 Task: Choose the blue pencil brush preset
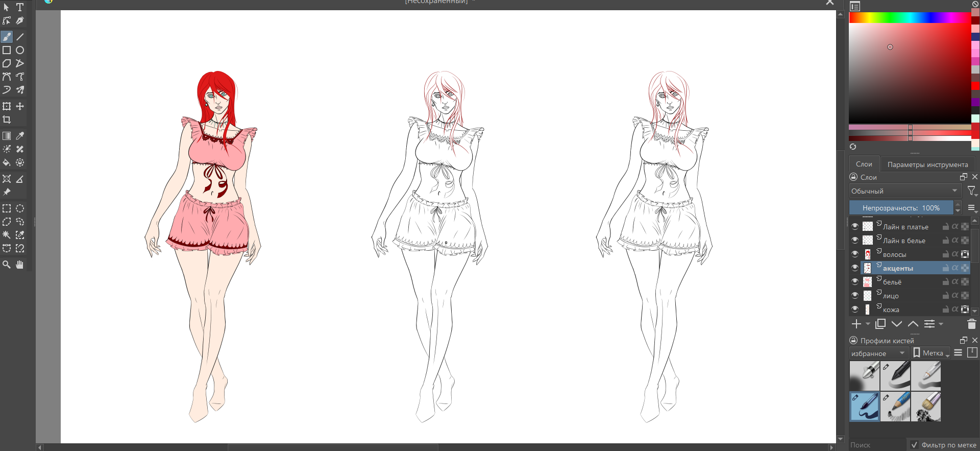click(895, 407)
